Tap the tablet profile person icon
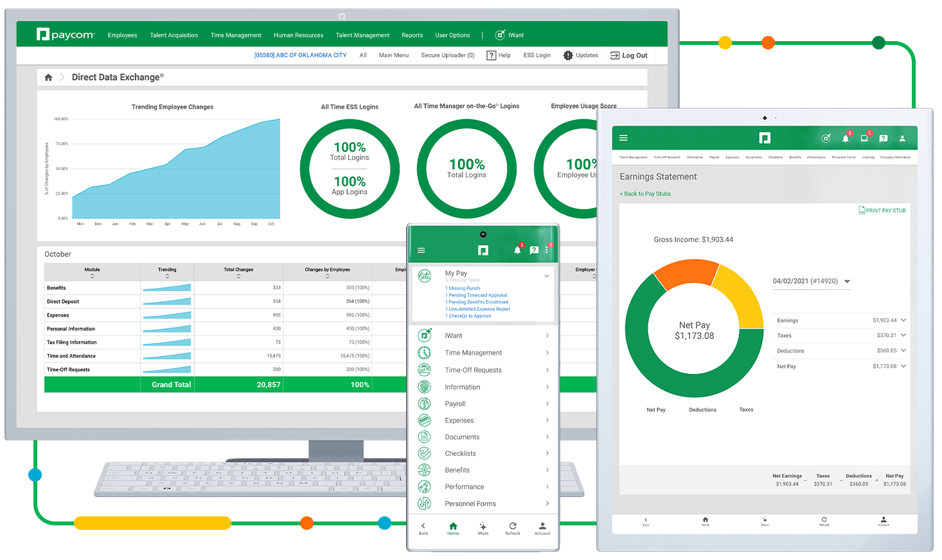This screenshot has height=560, width=942. (902, 138)
